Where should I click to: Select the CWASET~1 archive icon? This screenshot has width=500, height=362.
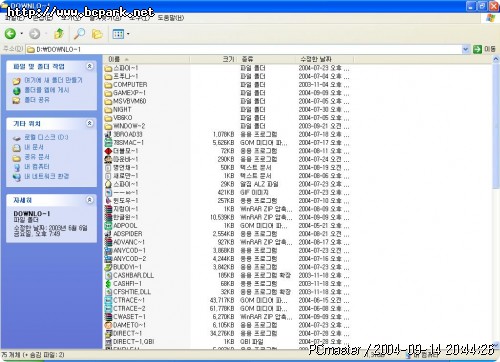(x=108, y=317)
